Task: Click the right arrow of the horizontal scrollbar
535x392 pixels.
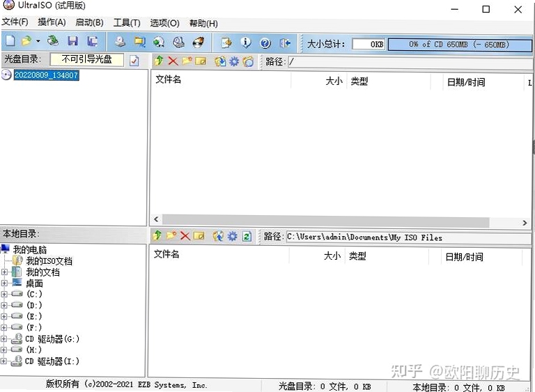Action: pyautogui.click(x=525, y=223)
